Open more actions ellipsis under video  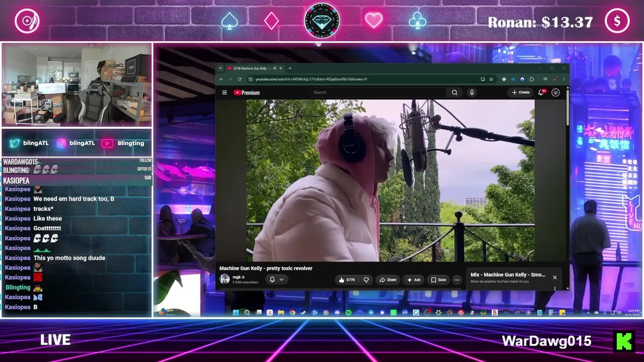(x=457, y=280)
